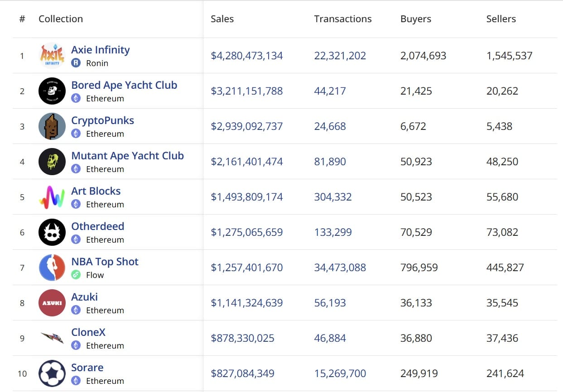The width and height of the screenshot is (563, 392).
Task: Sort by the Transactions column header
Action: coord(342,19)
